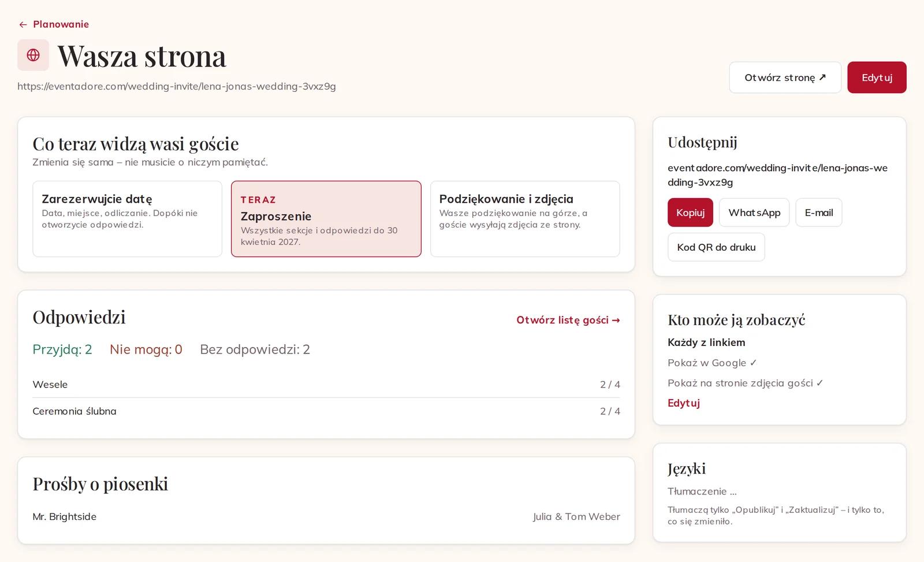This screenshot has height=562, width=924.
Task: Click the Julia & Tom Weber name
Action: coord(576,516)
